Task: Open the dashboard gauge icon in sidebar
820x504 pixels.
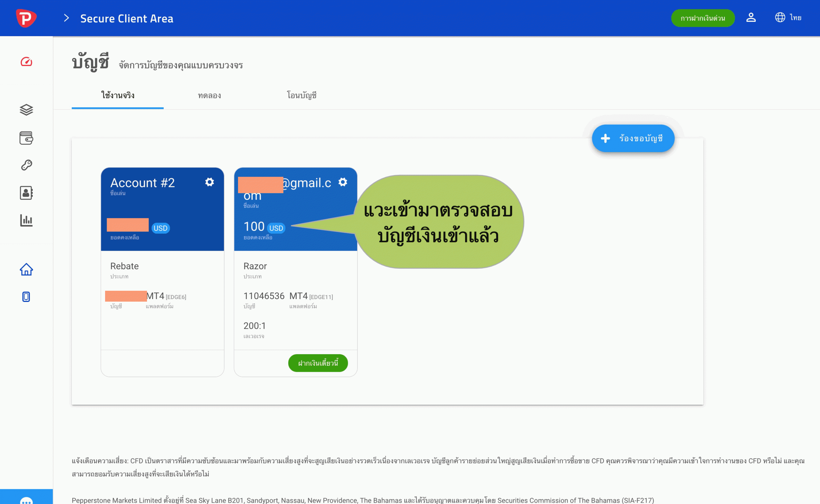Action: coord(26,62)
